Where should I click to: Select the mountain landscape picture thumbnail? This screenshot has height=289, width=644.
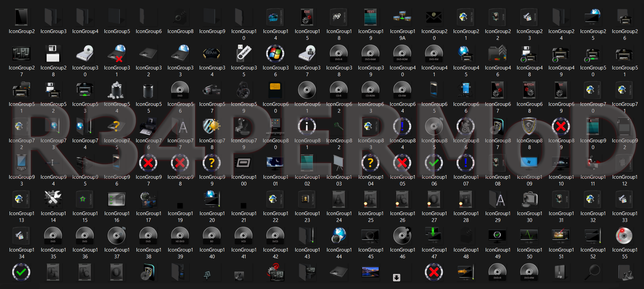370,272
